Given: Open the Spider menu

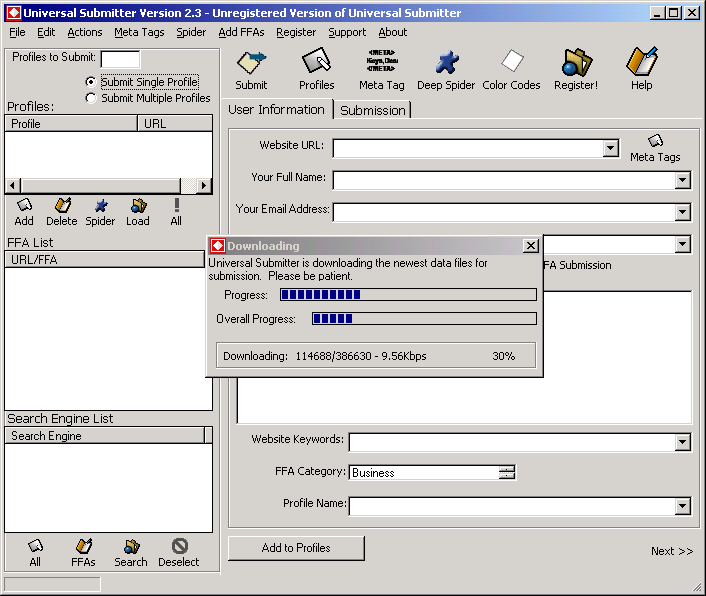Looking at the screenshot, I should [191, 32].
